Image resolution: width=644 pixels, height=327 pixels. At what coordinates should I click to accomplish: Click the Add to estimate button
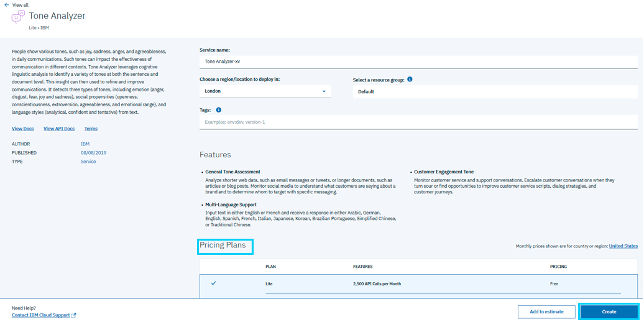(x=546, y=312)
